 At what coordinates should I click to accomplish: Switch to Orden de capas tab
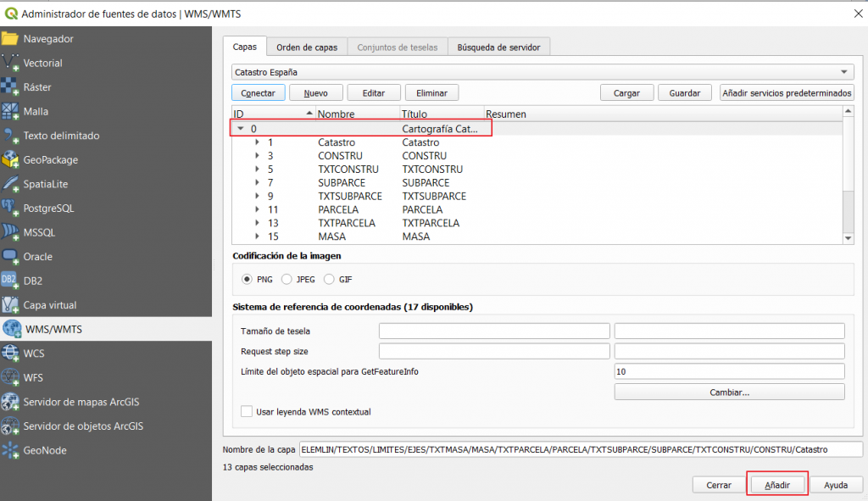tap(307, 47)
